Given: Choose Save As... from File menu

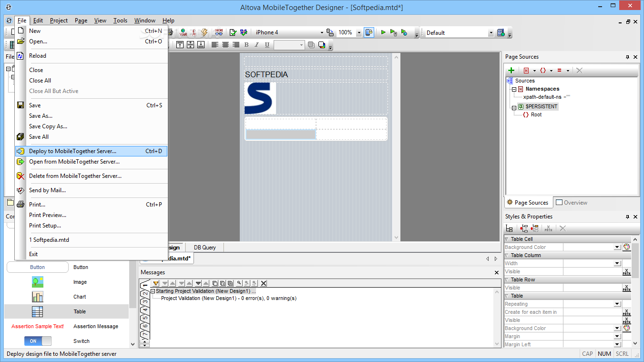Looking at the screenshot, I should click(91, 116).
